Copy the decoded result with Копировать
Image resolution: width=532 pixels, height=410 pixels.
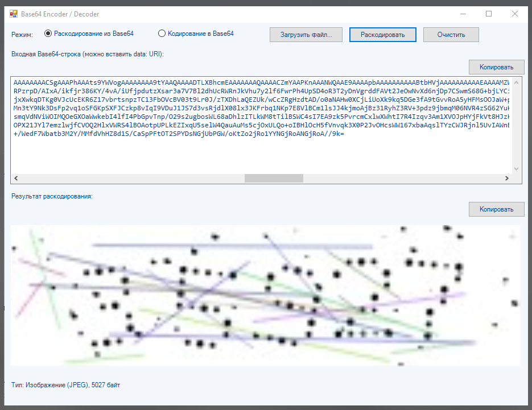pyautogui.click(x=496, y=209)
